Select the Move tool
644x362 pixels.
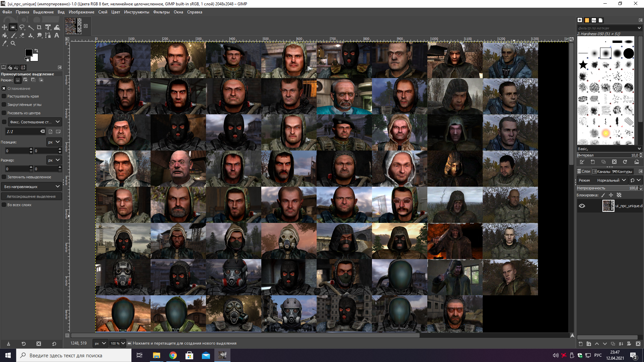click(4, 27)
